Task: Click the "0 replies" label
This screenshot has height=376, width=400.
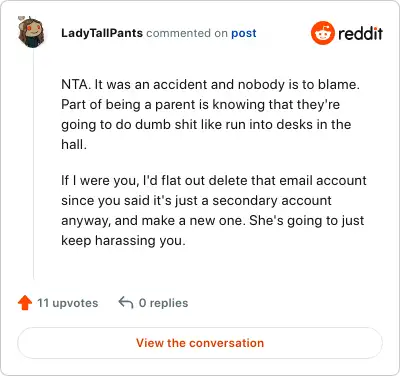Action: point(163,303)
